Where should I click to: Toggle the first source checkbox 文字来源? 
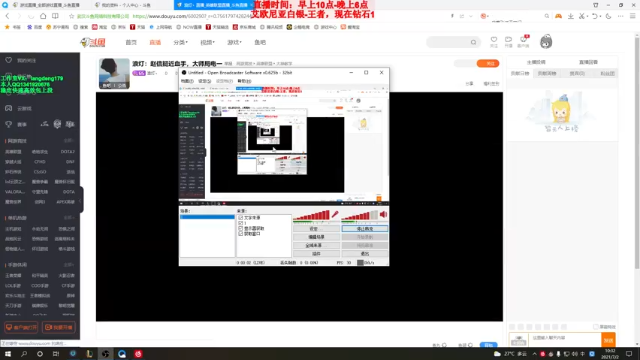[x=240, y=218]
